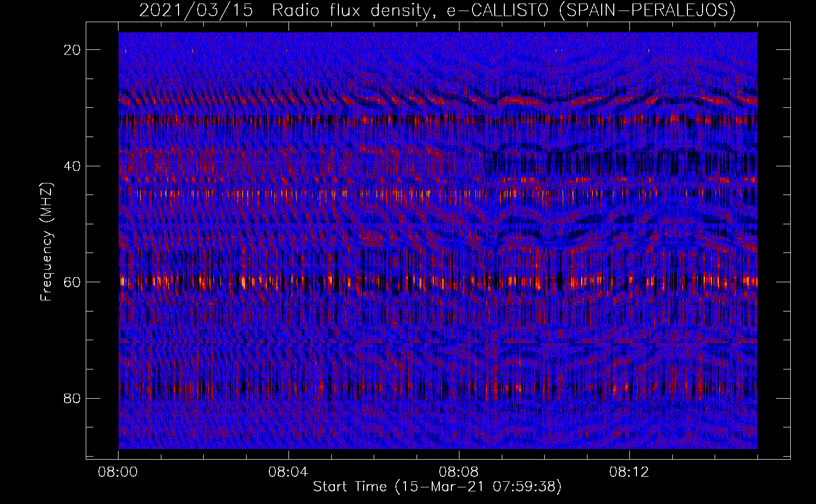Select the 'Frequency (MHZ)' axis label

(x=46, y=241)
